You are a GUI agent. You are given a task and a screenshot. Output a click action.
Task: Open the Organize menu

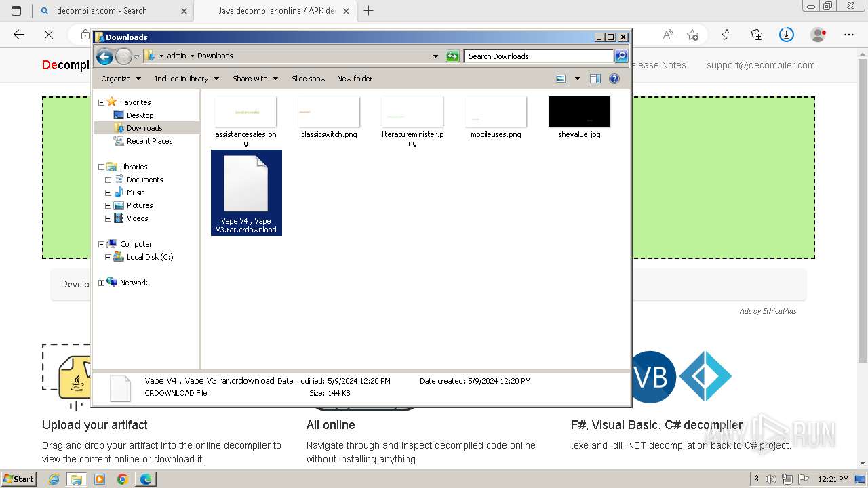click(121, 79)
